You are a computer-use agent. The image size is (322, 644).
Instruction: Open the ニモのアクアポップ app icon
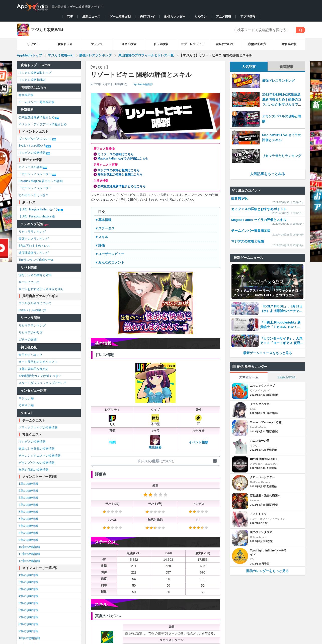point(240,391)
